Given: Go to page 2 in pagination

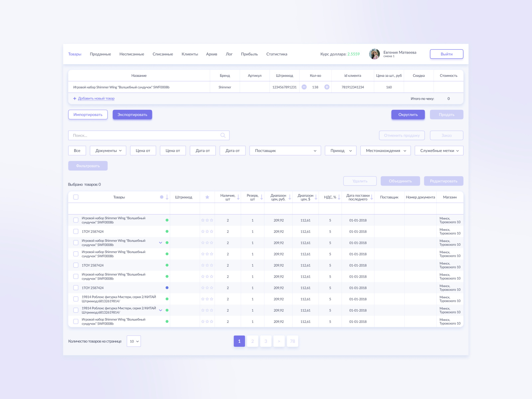Looking at the screenshot, I should click(x=252, y=341).
